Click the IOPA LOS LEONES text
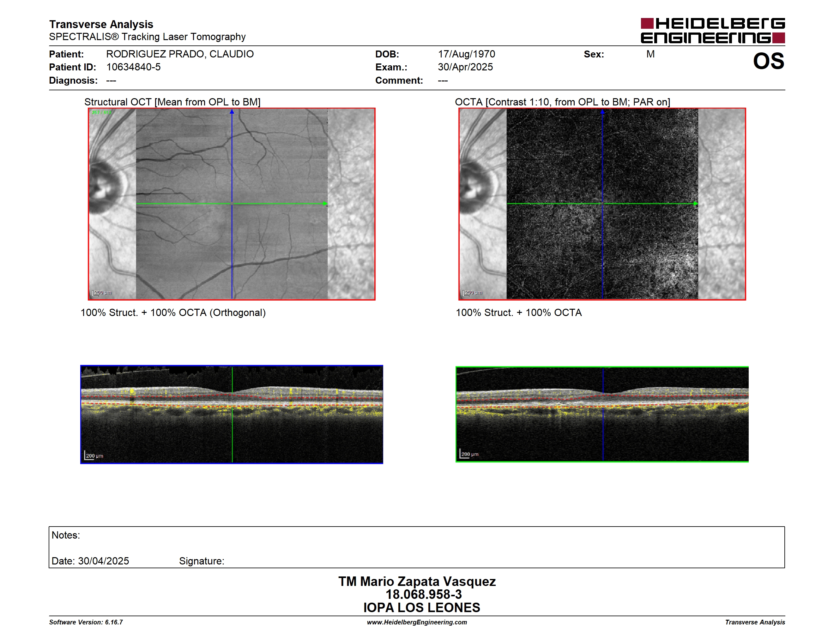 coord(422,608)
